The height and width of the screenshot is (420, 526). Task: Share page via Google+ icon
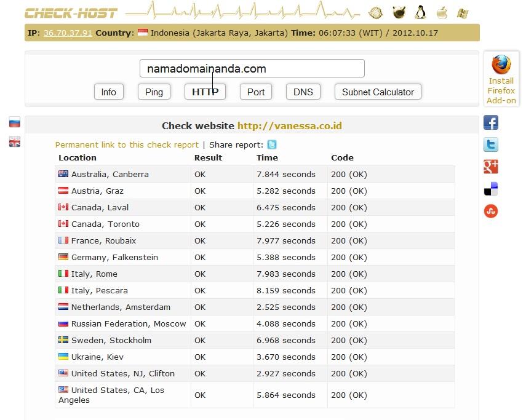pyautogui.click(x=491, y=167)
